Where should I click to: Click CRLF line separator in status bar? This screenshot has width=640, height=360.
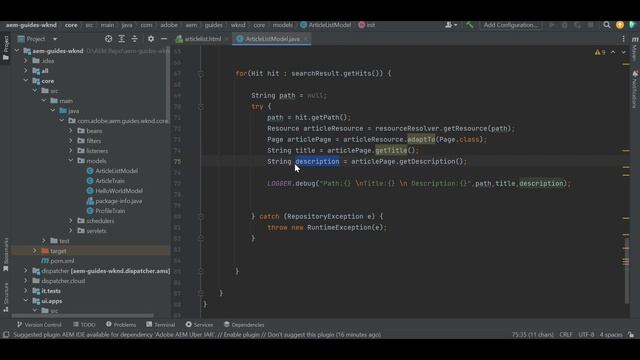click(x=566, y=335)
